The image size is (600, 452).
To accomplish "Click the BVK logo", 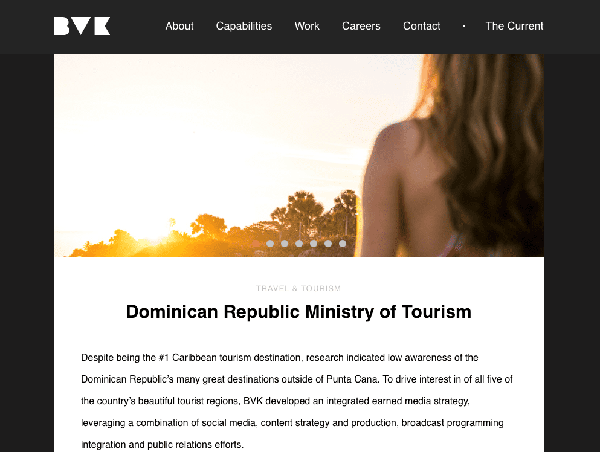I will pyautogui.click(x=82, y=26).
